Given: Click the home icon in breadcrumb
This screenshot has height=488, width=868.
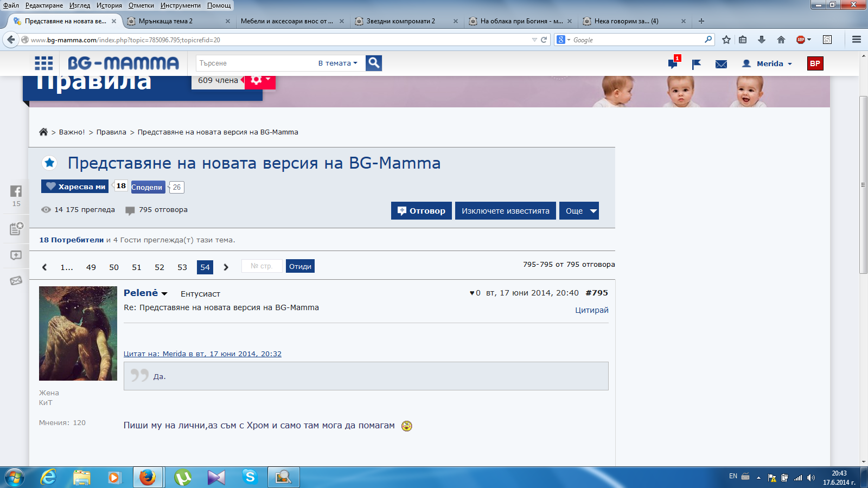Looking at the screenshot, I should [43, 132].
